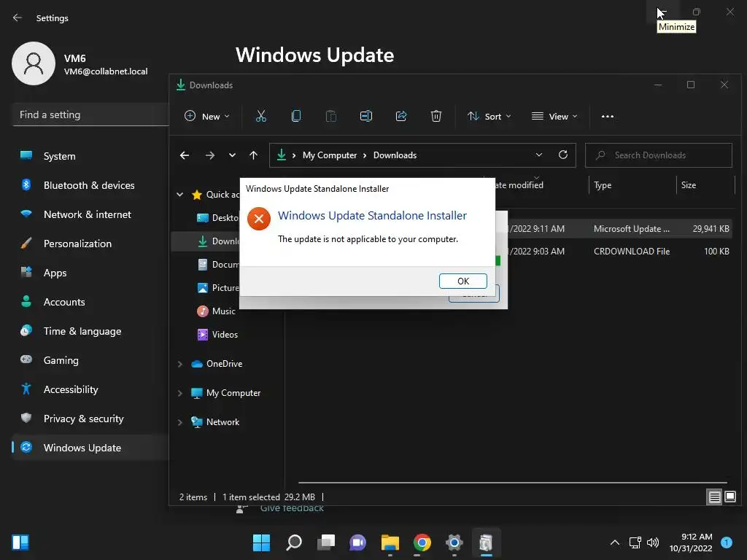Click the Settings back arrow
This screenshot has height=560, width=747.
coord(18,17)
